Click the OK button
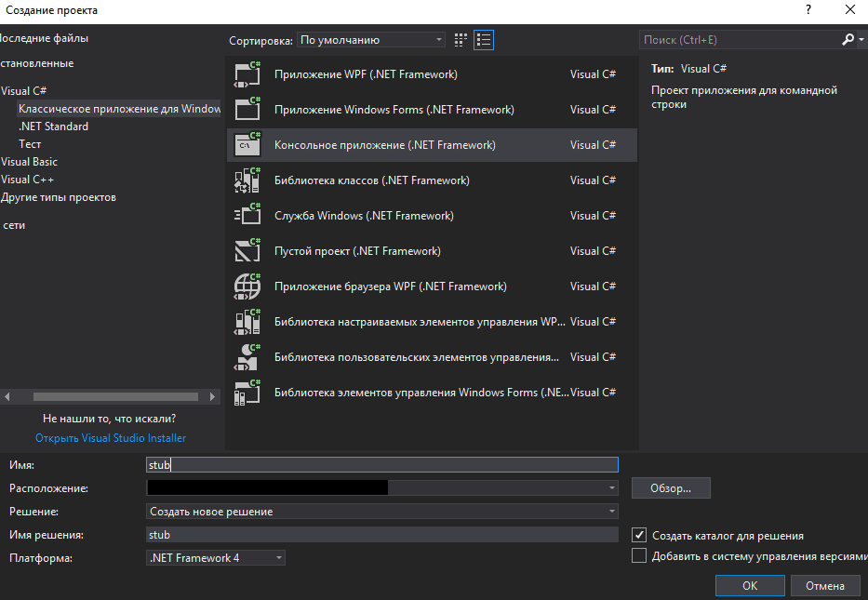Image resolution: width=868 pixels, height=600 pixels. 750,585
